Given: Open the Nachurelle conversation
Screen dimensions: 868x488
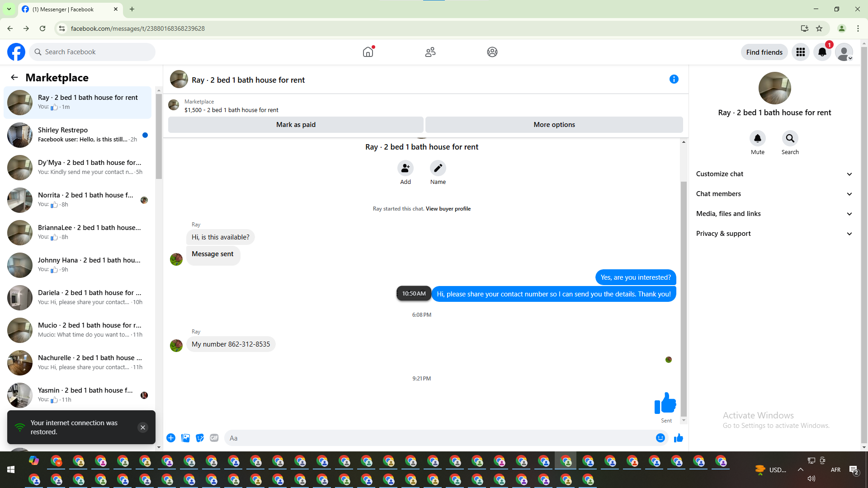Looking at the screenshot, I should 78,363.
